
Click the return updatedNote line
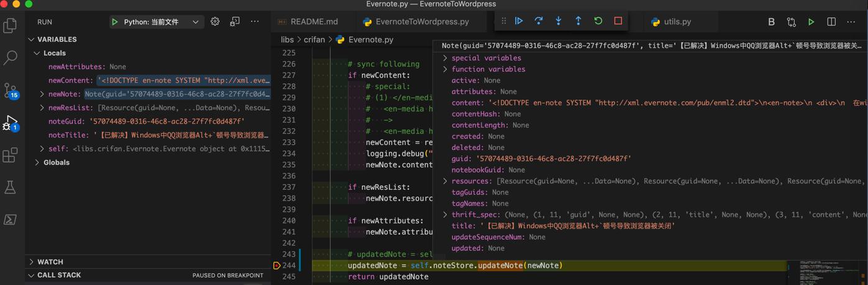click(388, 276)
